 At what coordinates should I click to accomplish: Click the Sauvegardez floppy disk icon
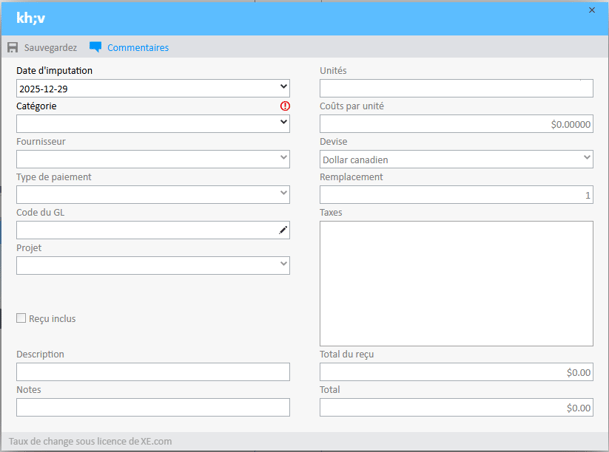(13, 48)
